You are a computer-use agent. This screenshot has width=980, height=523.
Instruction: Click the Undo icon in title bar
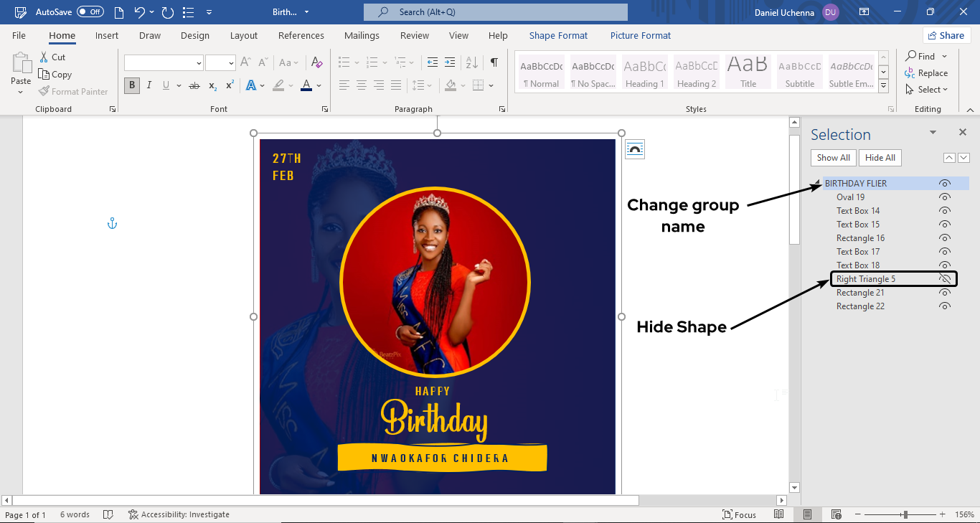tap(140, 12)
